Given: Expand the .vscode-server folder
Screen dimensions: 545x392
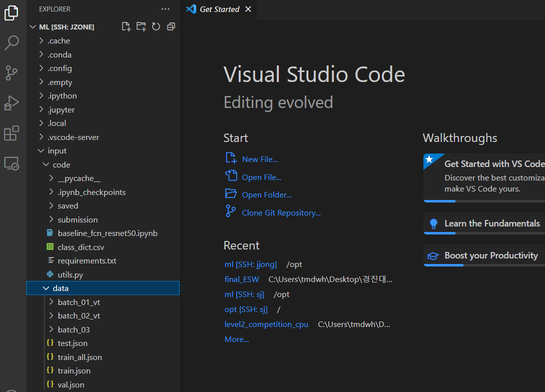Looking at the screenshot, I should click(x=103, y=137).
